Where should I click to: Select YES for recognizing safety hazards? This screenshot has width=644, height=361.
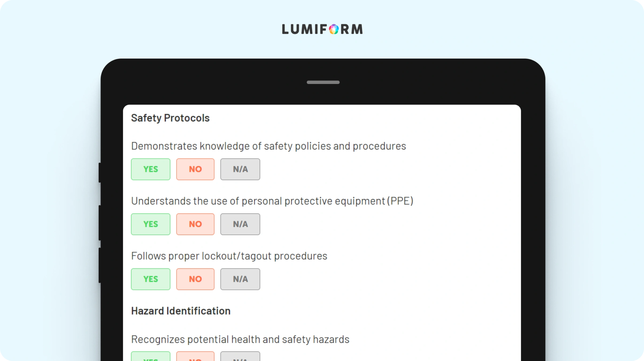(x=151, y=357)
